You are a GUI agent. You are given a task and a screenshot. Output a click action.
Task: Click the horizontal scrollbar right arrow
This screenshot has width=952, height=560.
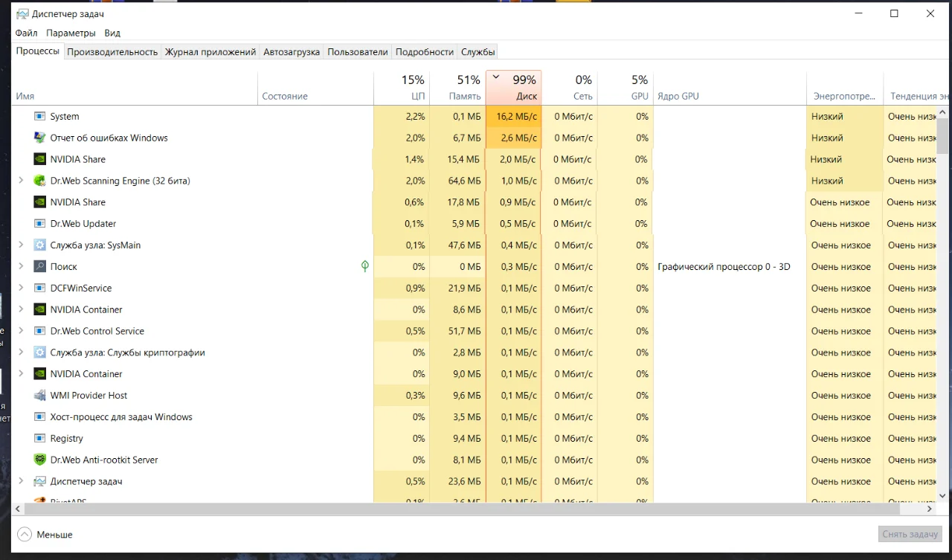coord(930,509)
